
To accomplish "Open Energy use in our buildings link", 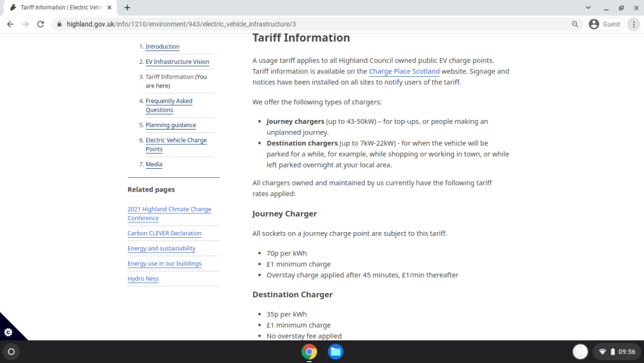I will click(164, 264).
